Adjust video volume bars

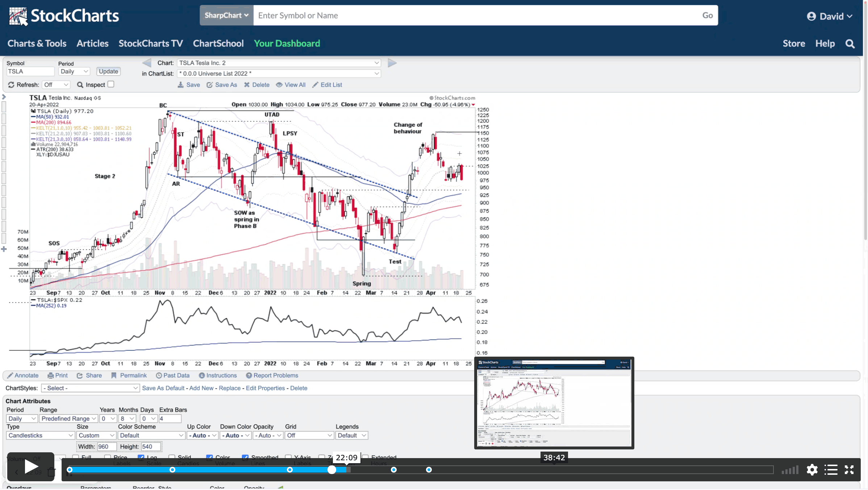coord(790,470)
